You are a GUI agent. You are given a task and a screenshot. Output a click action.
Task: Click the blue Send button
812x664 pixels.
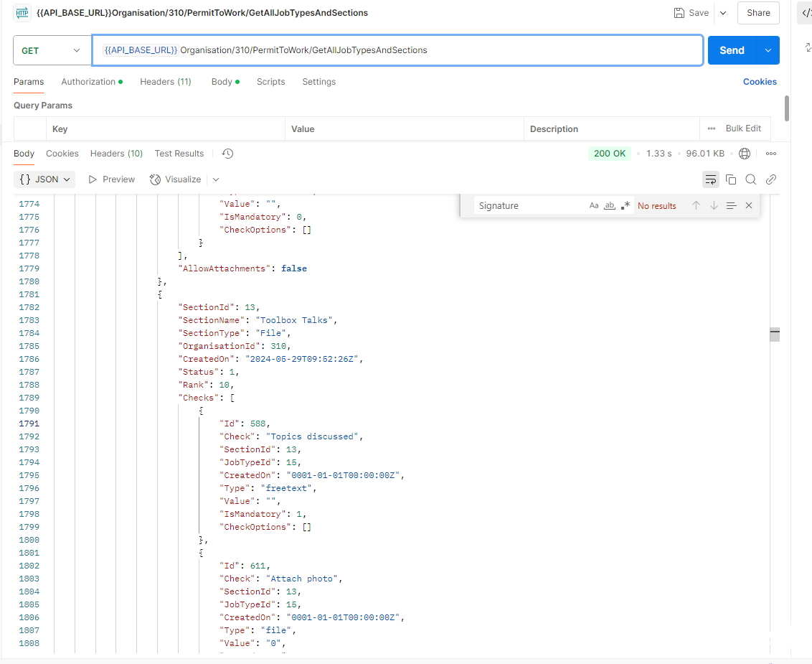(x=732, y=50)
